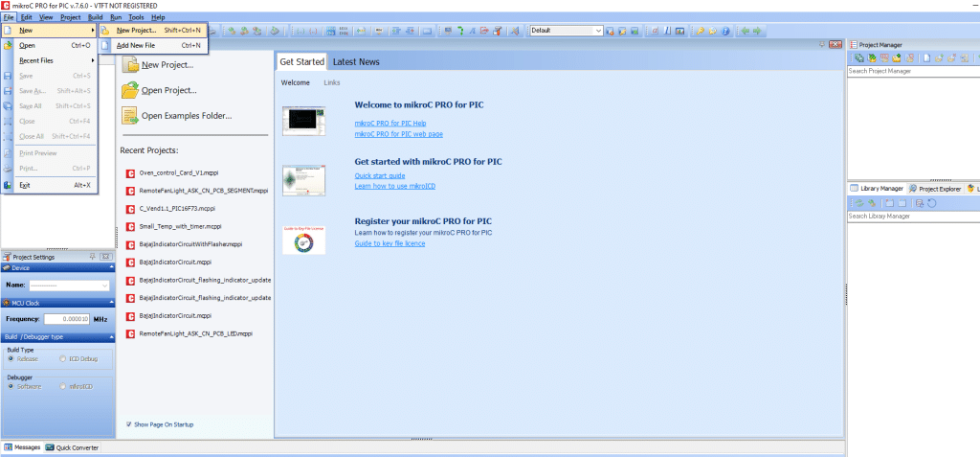Click Open Examples Folder... on the start page
The image size is (980, 457).
(x=187, y=116)
